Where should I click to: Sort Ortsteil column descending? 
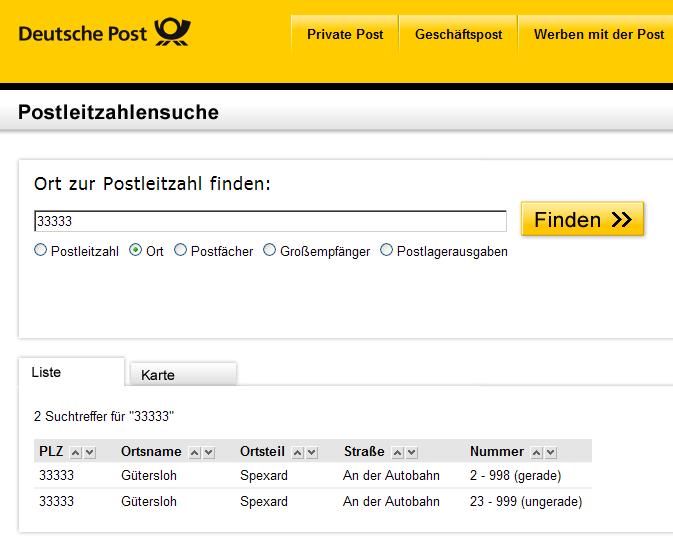click(312, 453)
